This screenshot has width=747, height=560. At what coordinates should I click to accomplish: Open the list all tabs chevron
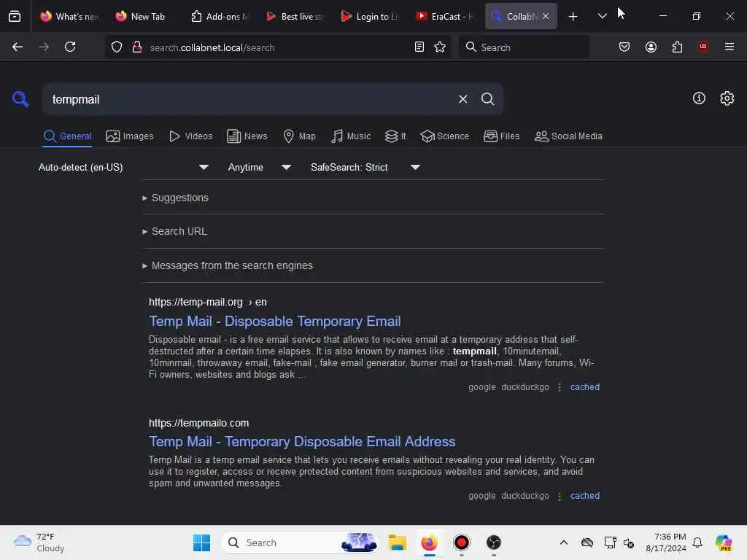(602, 16)
